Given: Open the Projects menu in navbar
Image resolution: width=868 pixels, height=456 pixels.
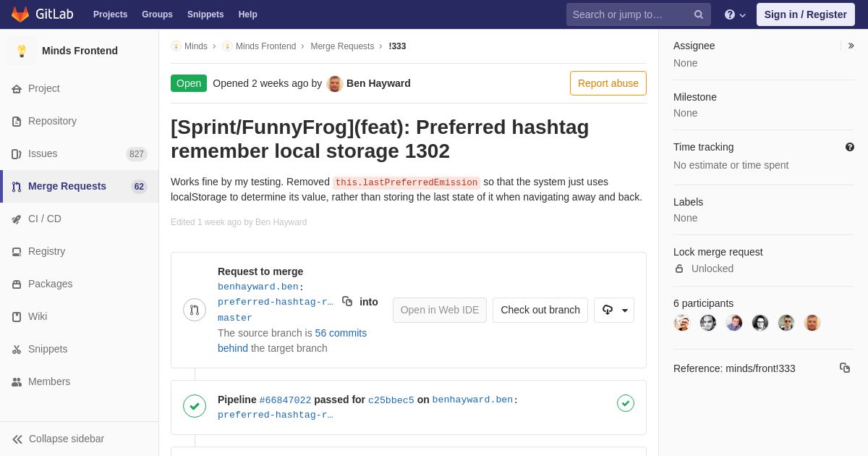Looking at the screenshot, I should click(x=110, y=14).
